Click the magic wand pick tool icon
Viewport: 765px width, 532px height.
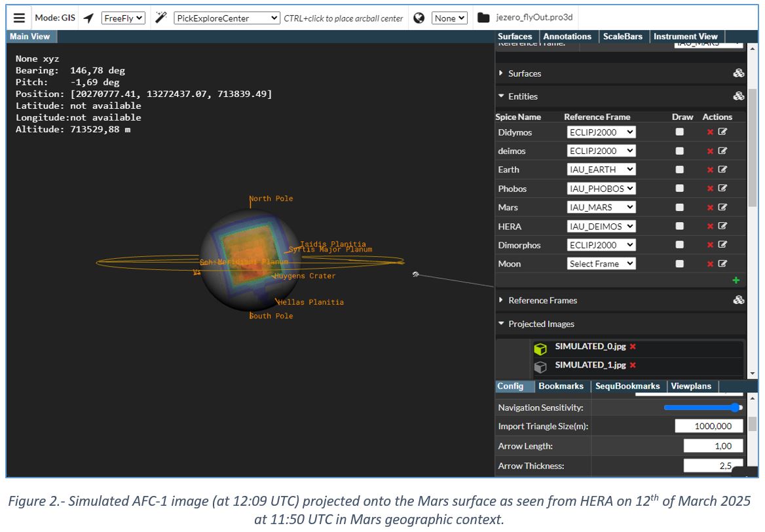pyautogui.click(x=160, y=18)
